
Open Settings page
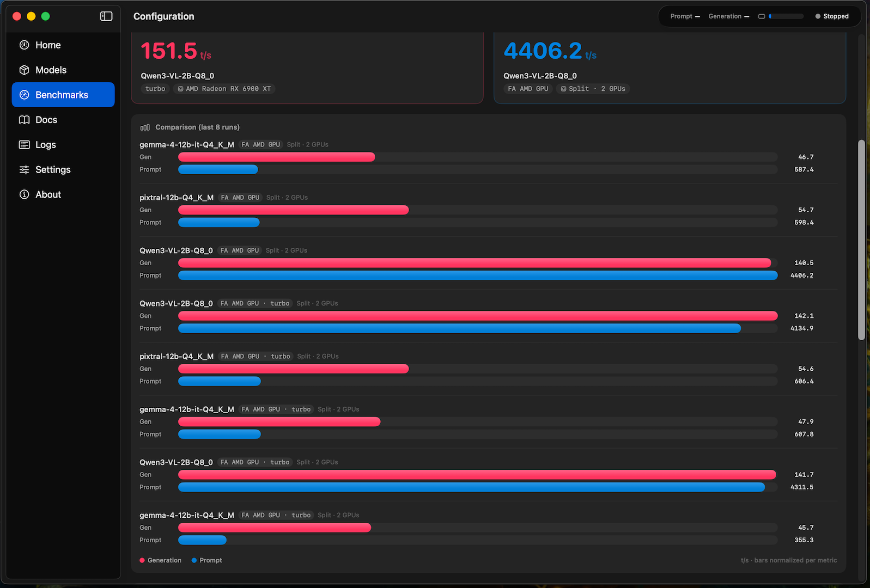pyautogui.click(x=63, y=170)
